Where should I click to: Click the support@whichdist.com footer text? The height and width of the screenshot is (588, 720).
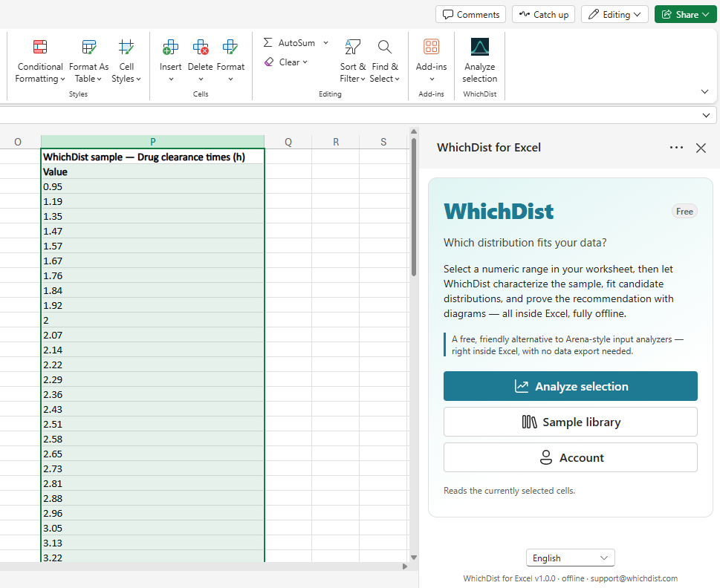click(634, 578)
